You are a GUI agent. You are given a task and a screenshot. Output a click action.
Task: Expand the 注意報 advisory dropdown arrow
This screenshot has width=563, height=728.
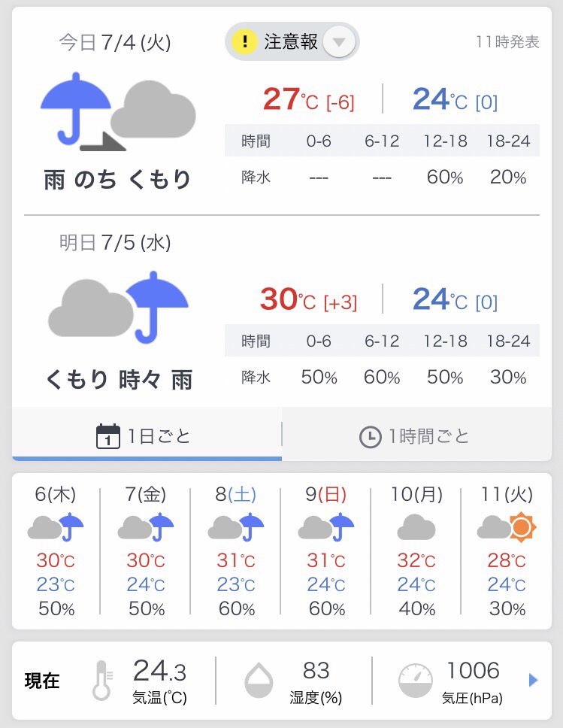pos(339,42)
